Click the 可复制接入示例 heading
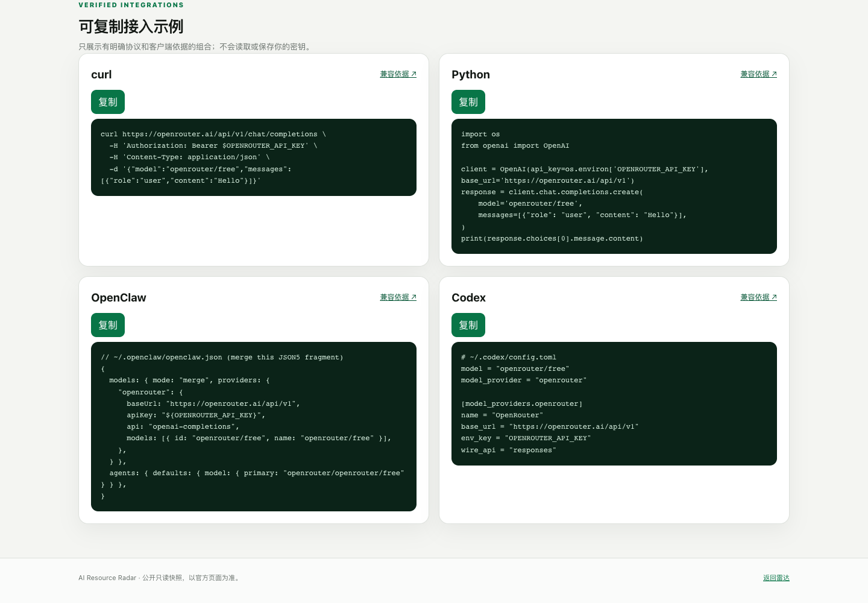Viewport: 868px width, 603px height. coord(131,27)
